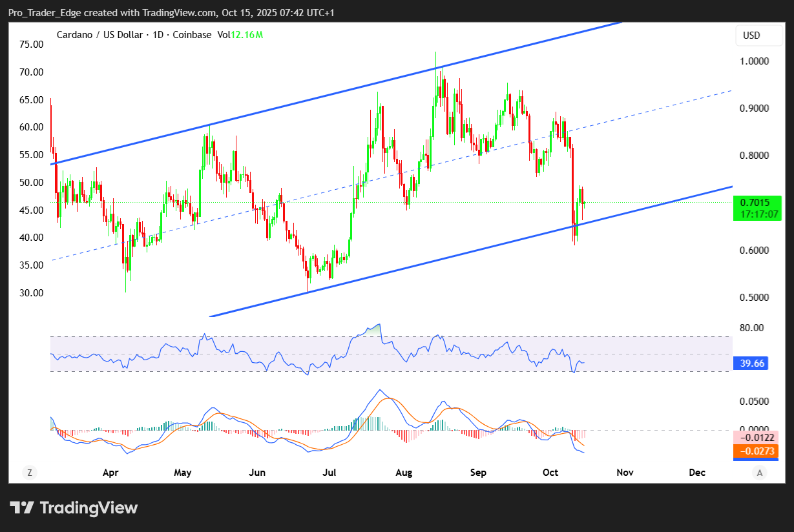794x532 pixels.
Task: Select the blue RSI value label 39.66
Action: [x=752, y=363]
